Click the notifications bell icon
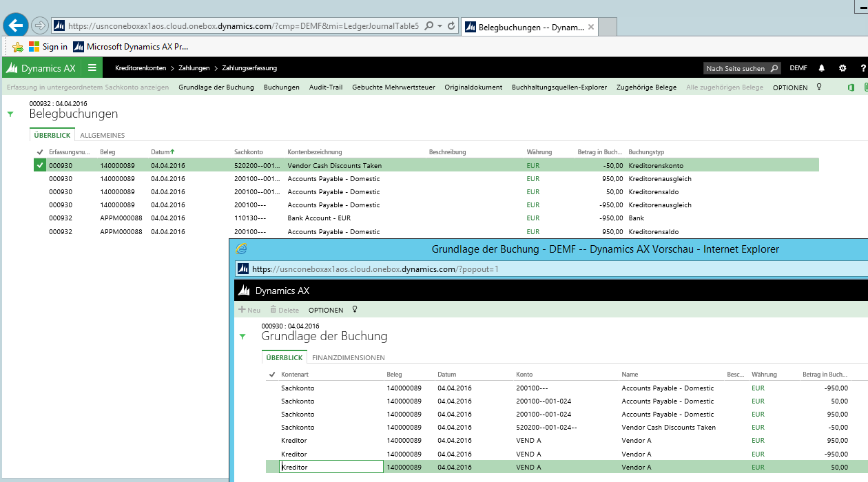This screenshot has height=482, width=868. [821, 68]
